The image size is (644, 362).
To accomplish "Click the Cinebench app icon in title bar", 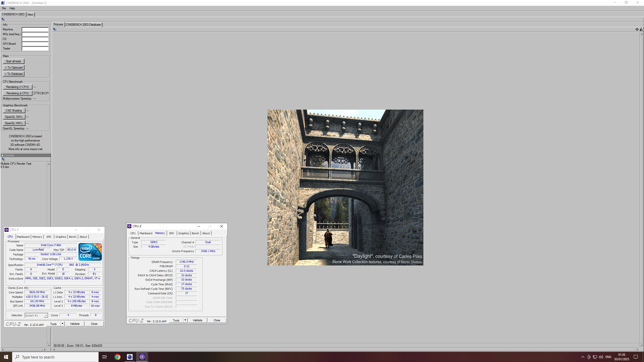I will (3, 3).
